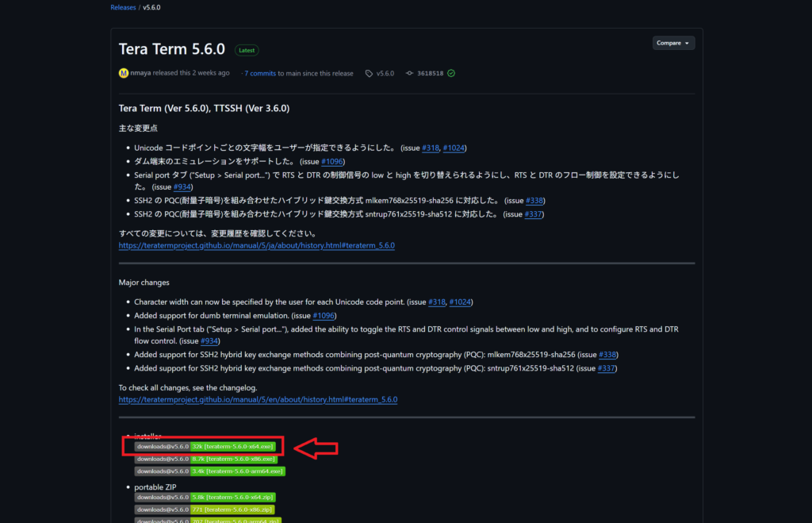The width and height of the screenshot is (812, 523).
Task: Open the English changelog URL (/en/ history link)
Action: coord(258,400)
